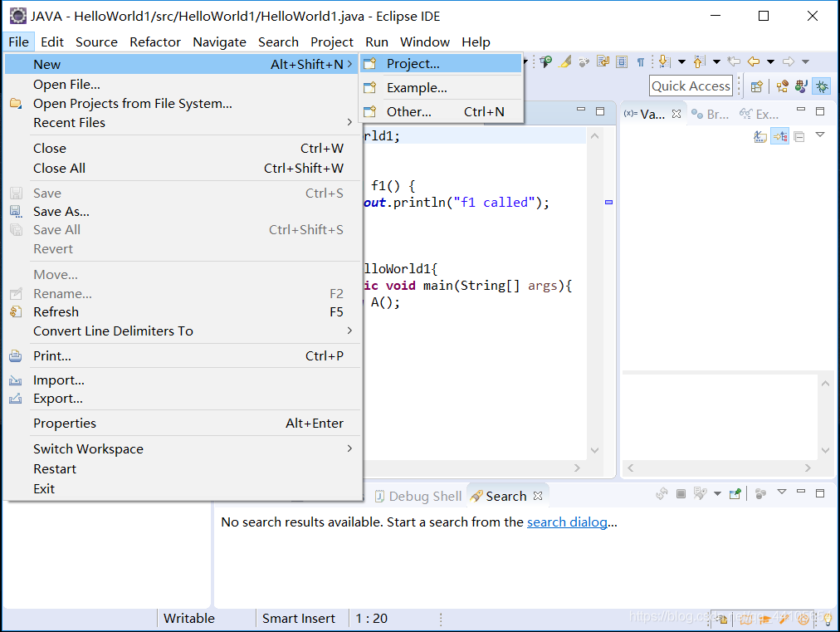Toggle Mark Occurrences highlighter icon
Viewport: 840px width, 632px height.
pos(565,62)
